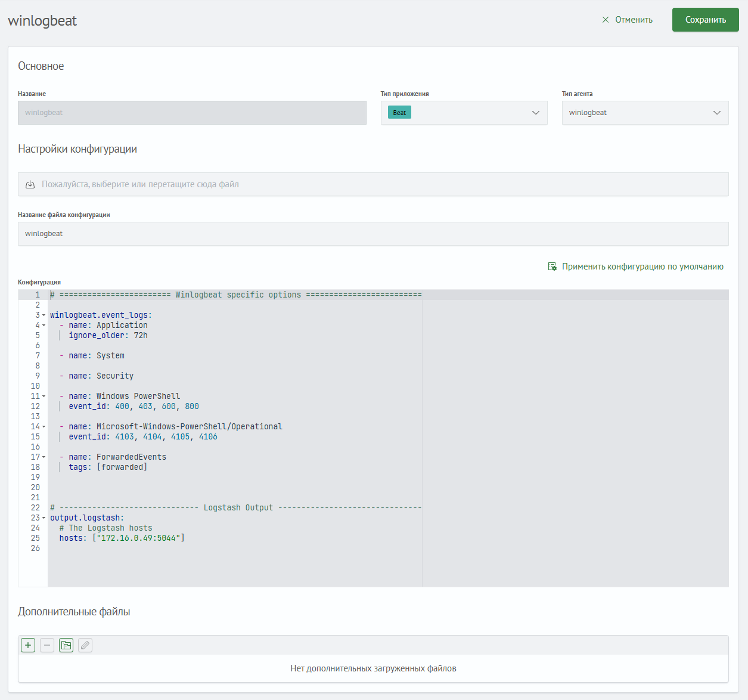Click the remove file minus icon
This screenshot has height=700, width=748.
(47, 645)
